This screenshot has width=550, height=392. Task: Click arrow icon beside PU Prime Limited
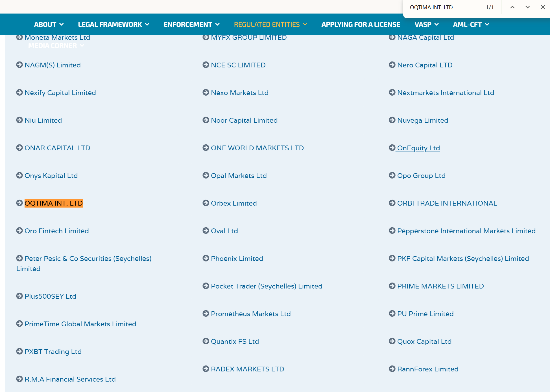392,314
